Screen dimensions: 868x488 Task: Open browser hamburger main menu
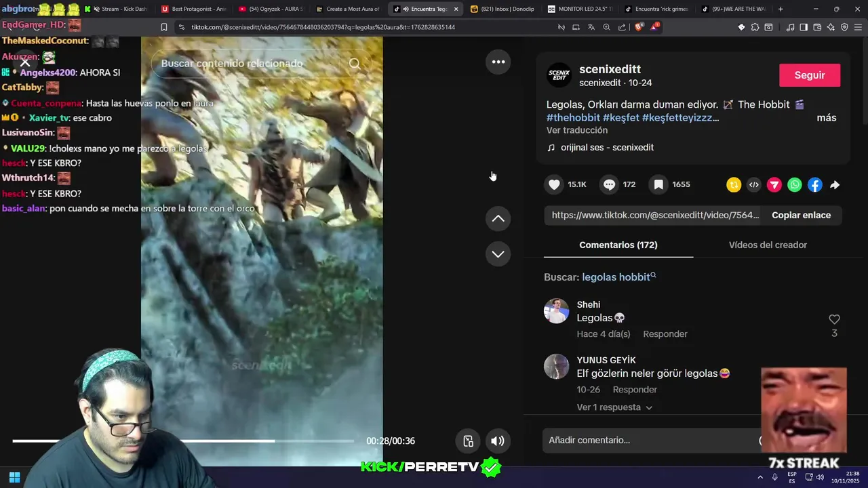[858, 27]
